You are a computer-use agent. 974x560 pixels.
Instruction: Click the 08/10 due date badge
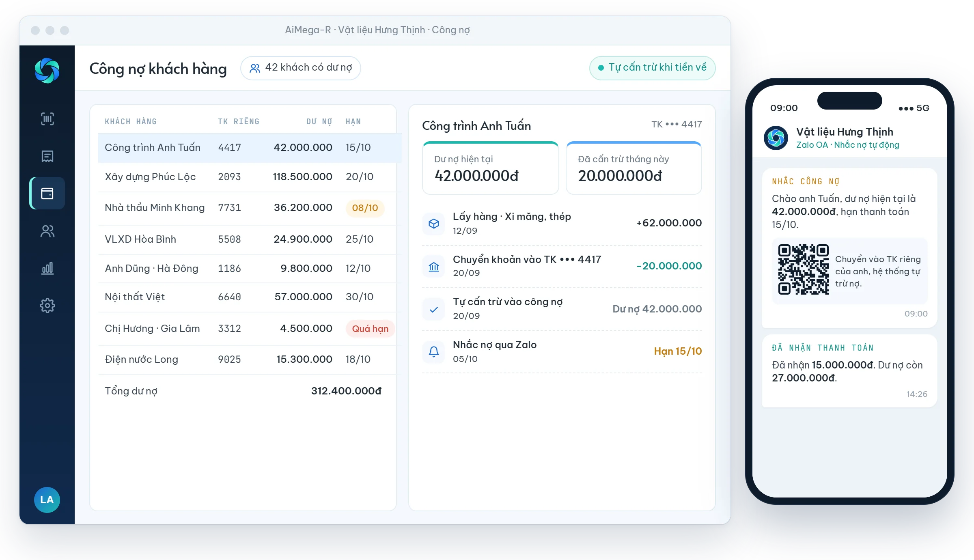click(x=365, y=208)
